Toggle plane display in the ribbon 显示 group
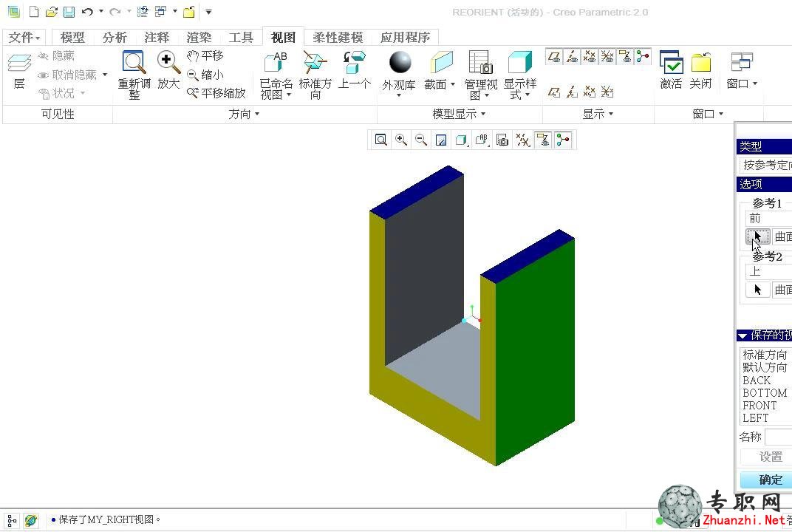 (x=555, y=57)
